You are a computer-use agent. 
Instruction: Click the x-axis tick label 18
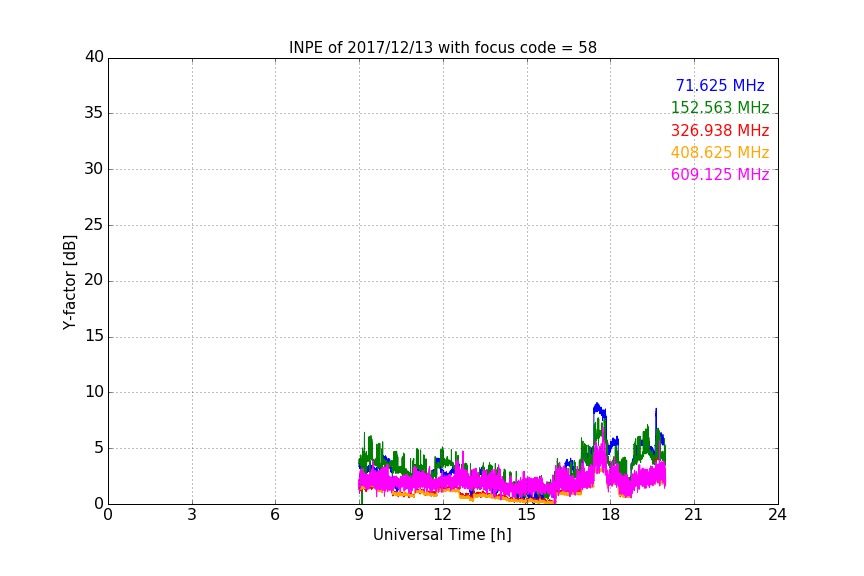click(611, 515)
